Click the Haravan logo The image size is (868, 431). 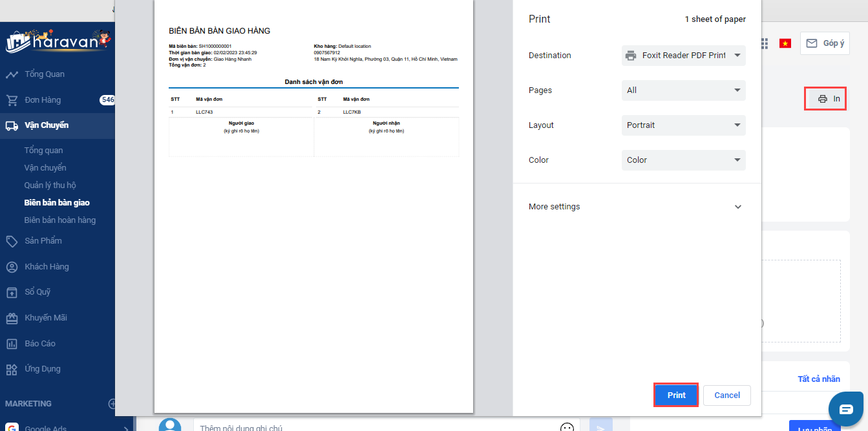[58, 41]
